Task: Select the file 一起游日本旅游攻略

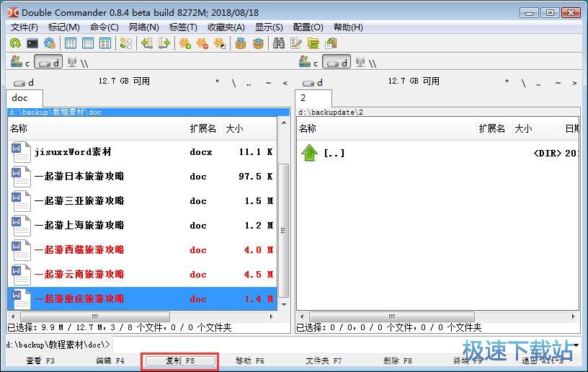Action: pyautogui.click(x=143, y=176)
